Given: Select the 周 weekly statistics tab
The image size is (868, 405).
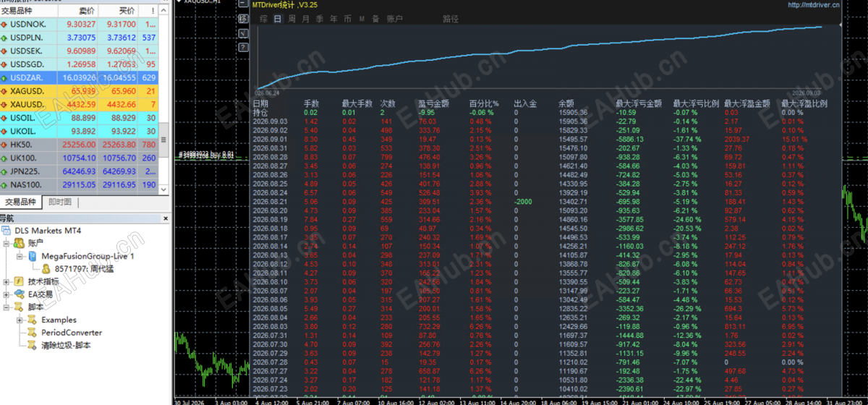Looking at the screenshot, I should [x=292, y=19].
